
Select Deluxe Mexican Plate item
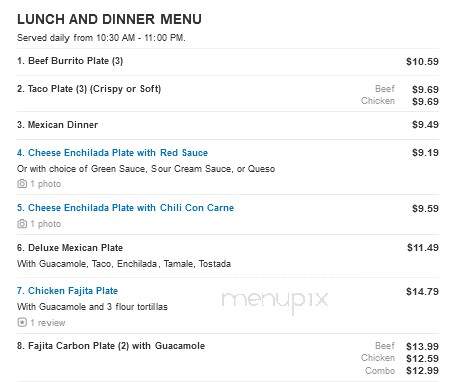coord(70,248)
